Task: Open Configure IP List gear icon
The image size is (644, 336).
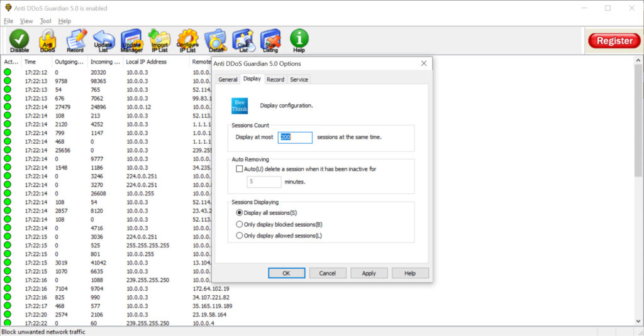Action: 187,41
